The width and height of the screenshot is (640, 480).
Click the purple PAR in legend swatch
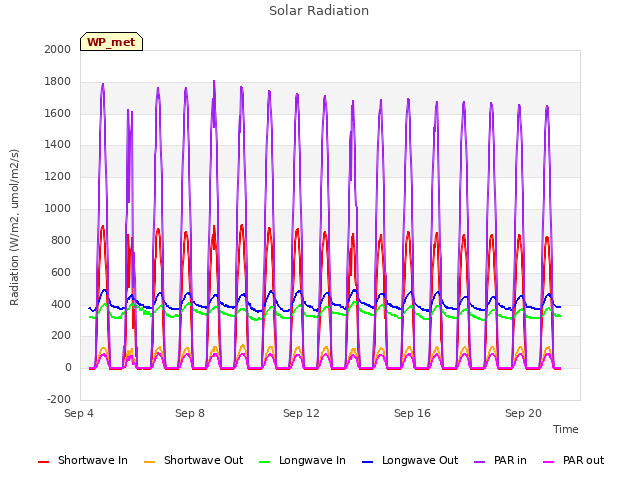[480, 462]
